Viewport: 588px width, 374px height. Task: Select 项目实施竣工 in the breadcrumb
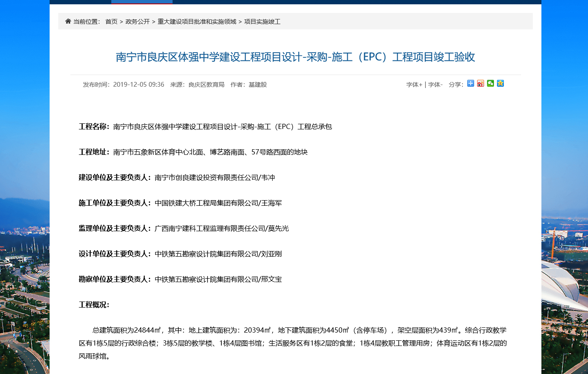(262, 22)
